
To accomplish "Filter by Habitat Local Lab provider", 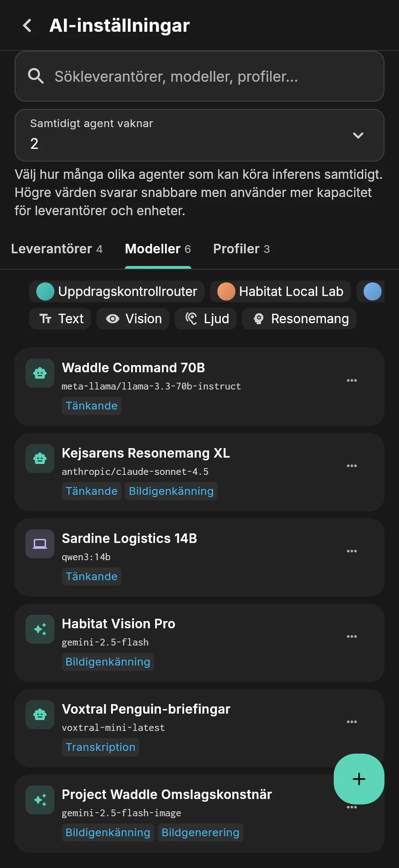I will 280,291.
